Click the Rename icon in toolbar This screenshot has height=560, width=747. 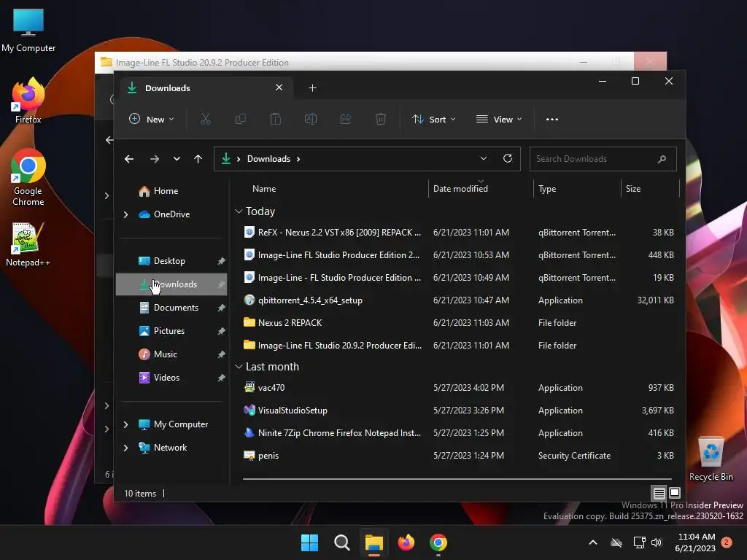(311, 119)
